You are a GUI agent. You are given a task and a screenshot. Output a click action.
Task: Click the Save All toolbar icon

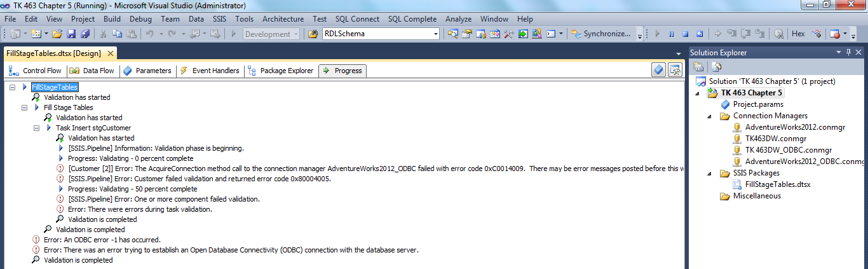pyautogui.click(x=85, y=34)
